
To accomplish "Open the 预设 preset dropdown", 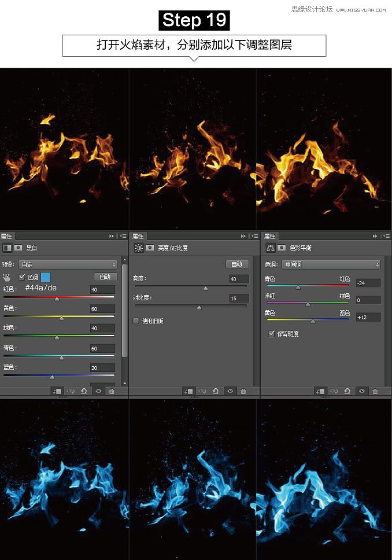I will (67, 264).
